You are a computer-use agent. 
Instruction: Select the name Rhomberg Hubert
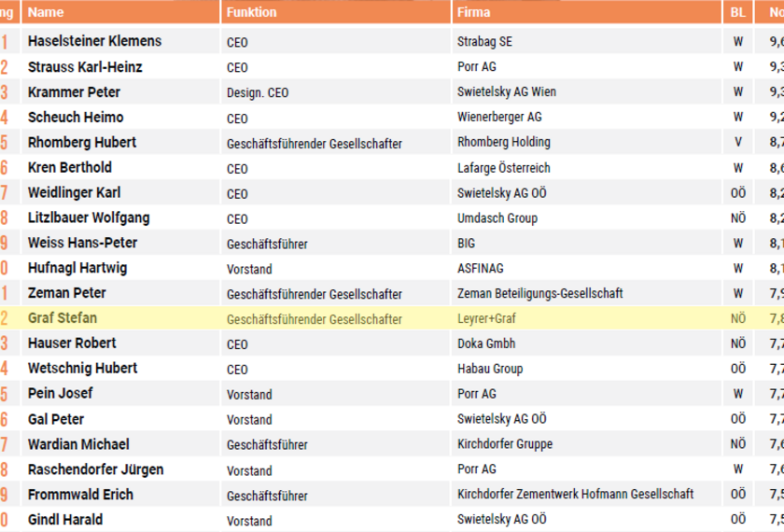click(82, 142)
